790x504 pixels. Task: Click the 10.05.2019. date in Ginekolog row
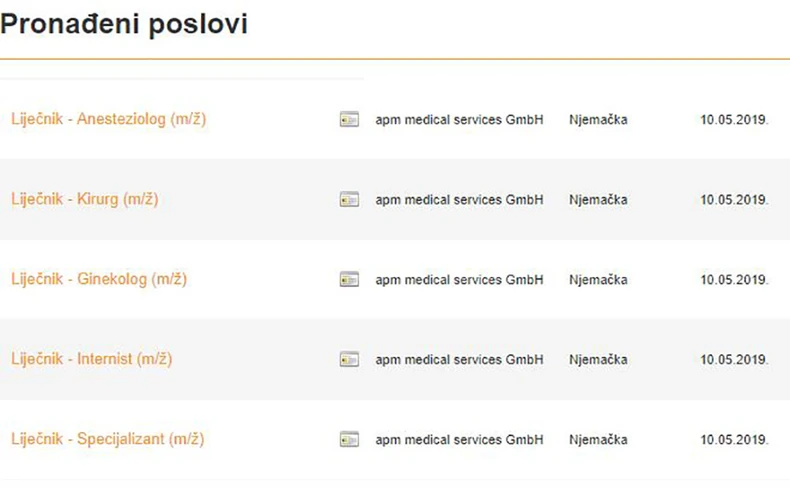click(x=734, y=280)
